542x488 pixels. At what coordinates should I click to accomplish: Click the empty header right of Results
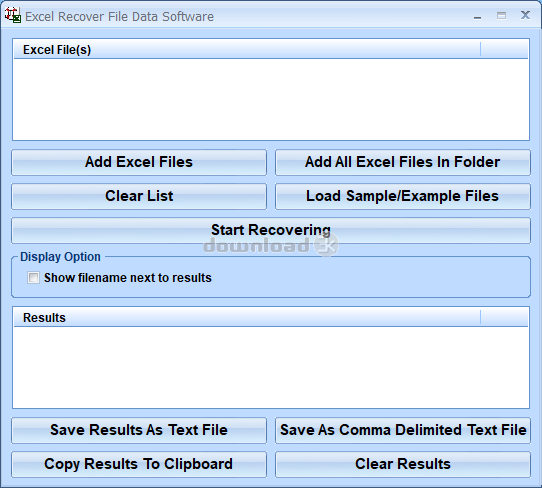click(x=504, y=318)
